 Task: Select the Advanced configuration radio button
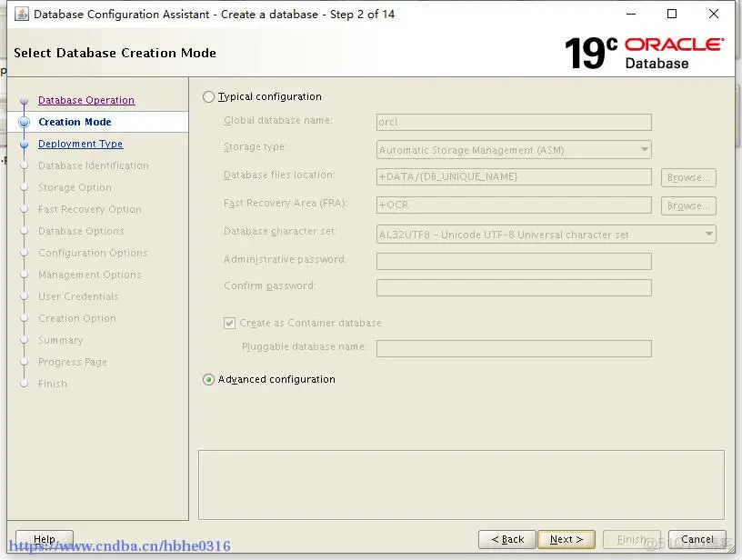pyautogui.click(x=208, y=379)
